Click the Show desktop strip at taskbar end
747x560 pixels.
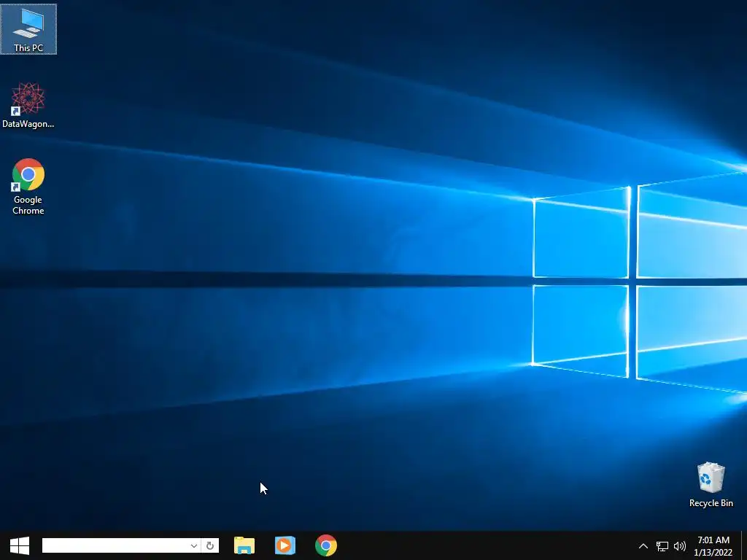(743, 546)
